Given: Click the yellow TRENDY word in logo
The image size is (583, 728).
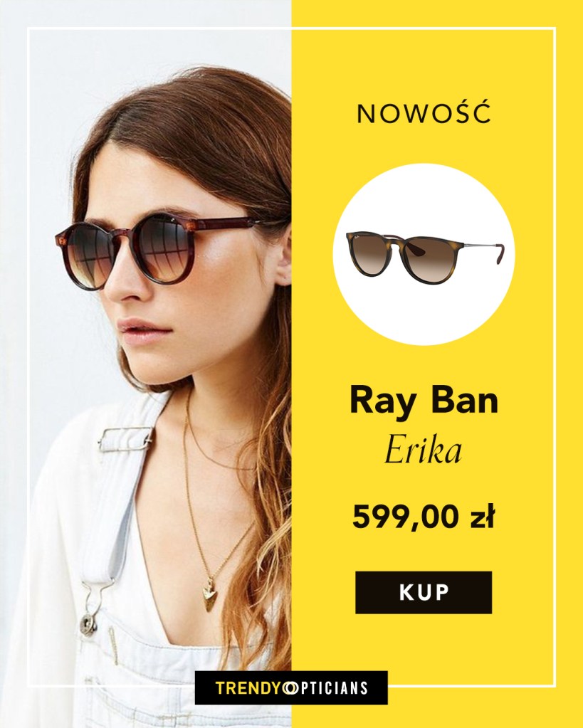Looking at the screenshot, I should tap(248, 687).
